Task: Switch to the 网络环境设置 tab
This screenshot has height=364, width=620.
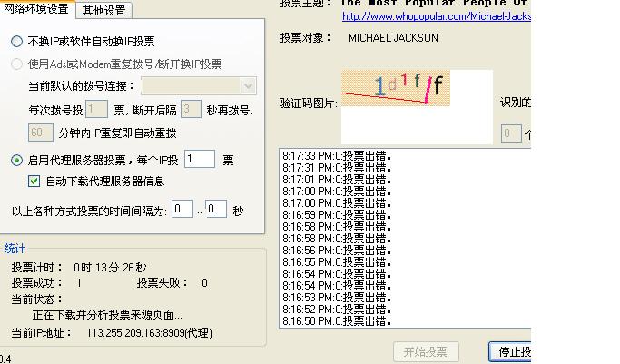Action: [x=37, y=10]
